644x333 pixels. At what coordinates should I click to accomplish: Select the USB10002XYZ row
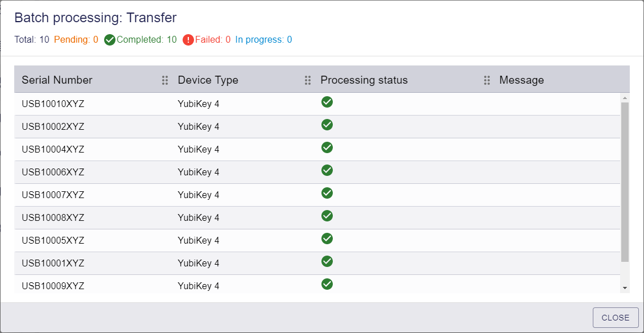pos(317,126)
